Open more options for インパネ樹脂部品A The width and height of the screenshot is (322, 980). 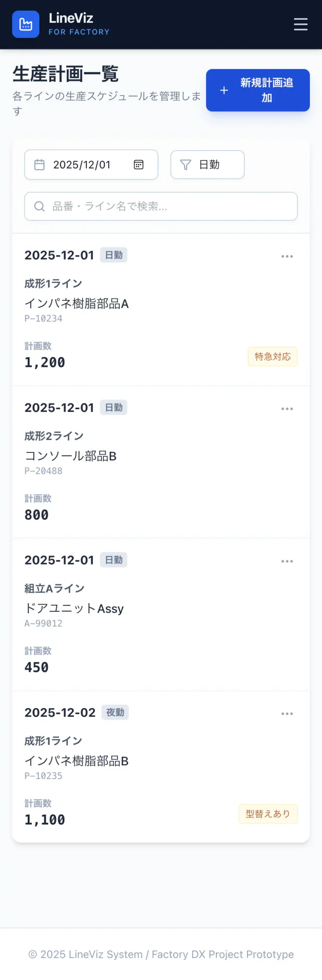point(287,256)
